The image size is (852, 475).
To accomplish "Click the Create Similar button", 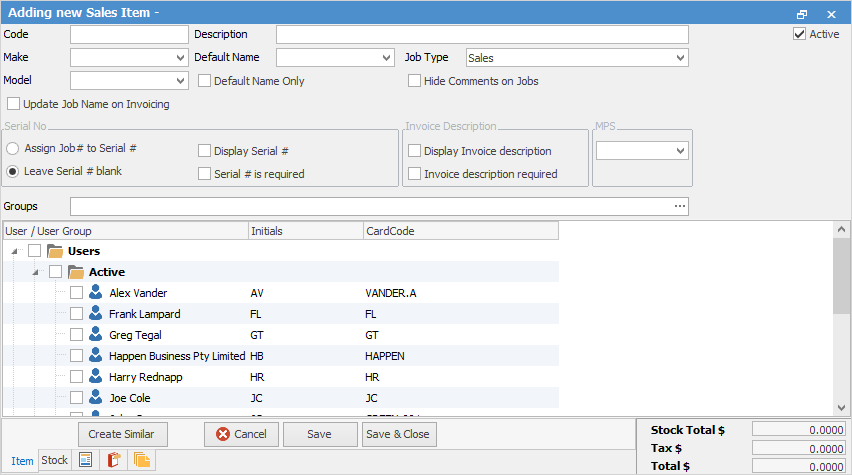I will point(121,434).
